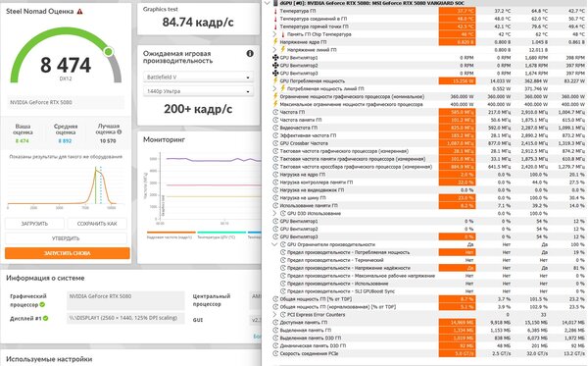Click clock icon of Нагрузка на шину ГП
The height and width of the screenshot is (366, 588).
pos(275,197)
